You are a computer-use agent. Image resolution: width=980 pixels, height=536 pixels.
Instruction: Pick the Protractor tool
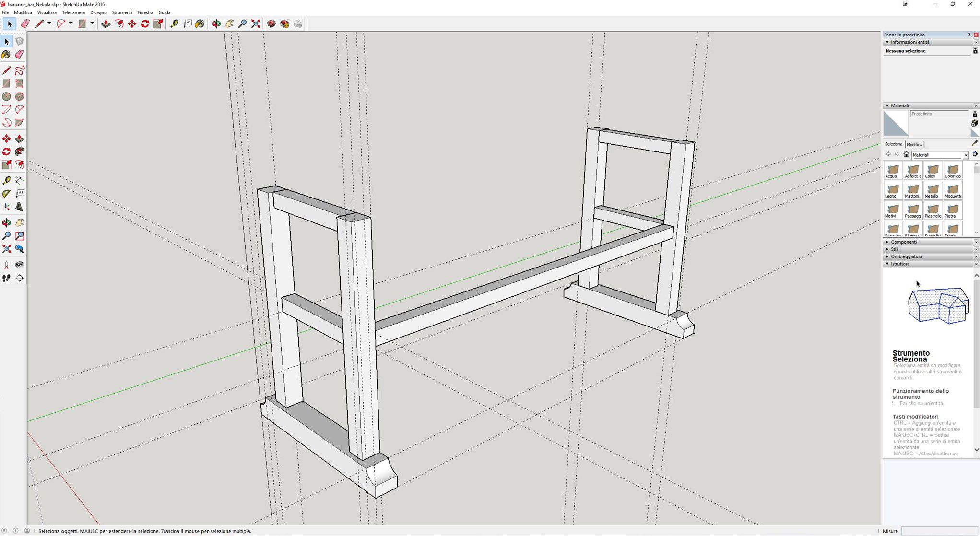[x=6, y=194]
